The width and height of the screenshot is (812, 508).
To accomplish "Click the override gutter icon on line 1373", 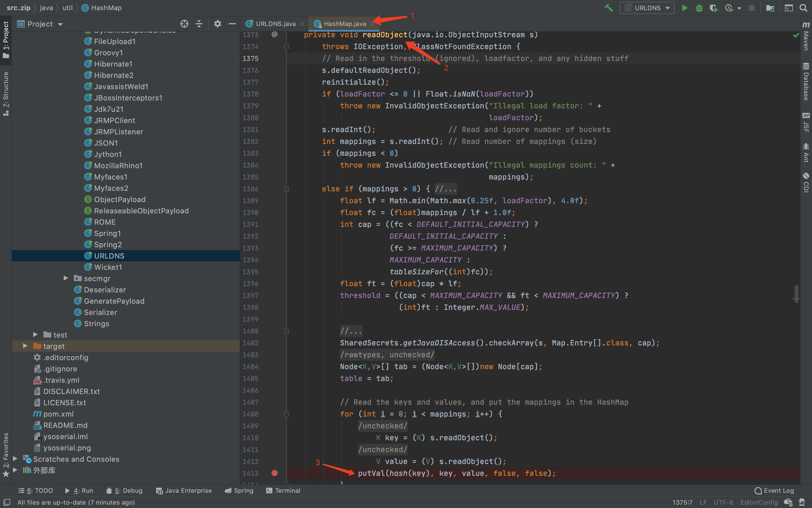I will [274, 35].
